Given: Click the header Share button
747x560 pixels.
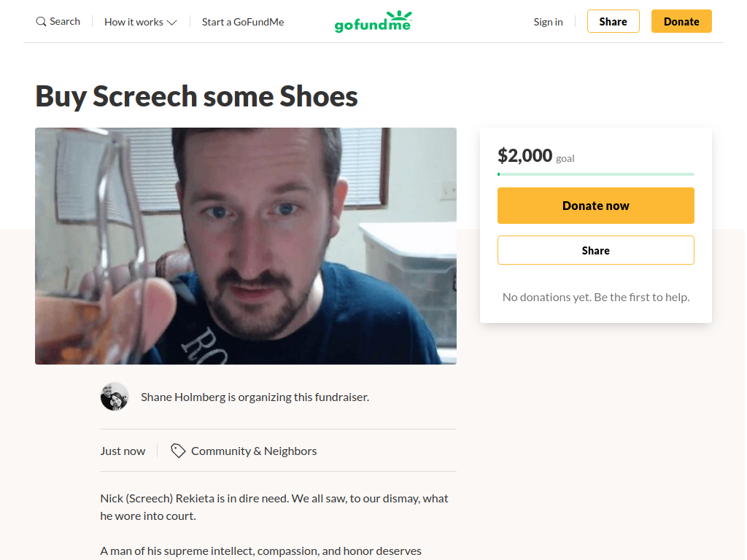Looking at the screenshot, I should pos(613,21).
